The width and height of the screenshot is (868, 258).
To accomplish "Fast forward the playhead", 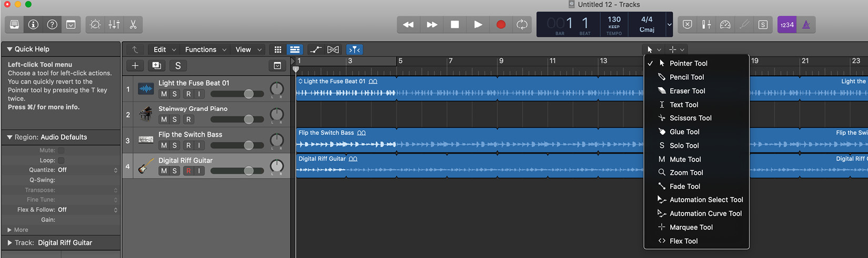I will [x=432, y=25].
